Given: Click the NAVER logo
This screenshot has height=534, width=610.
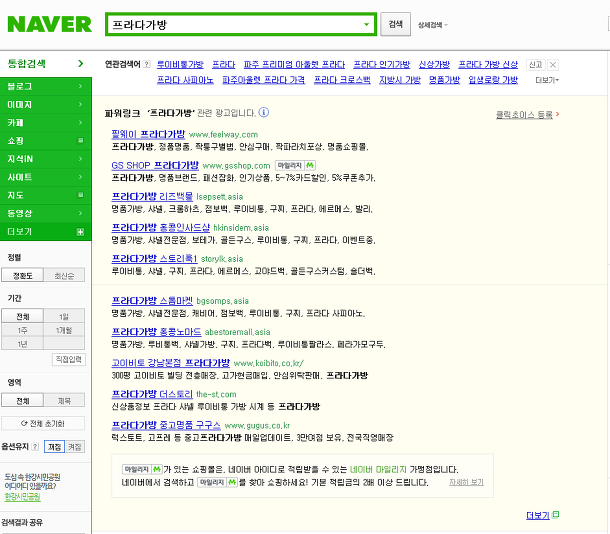Looking at the screenshot, I should 49,25.
